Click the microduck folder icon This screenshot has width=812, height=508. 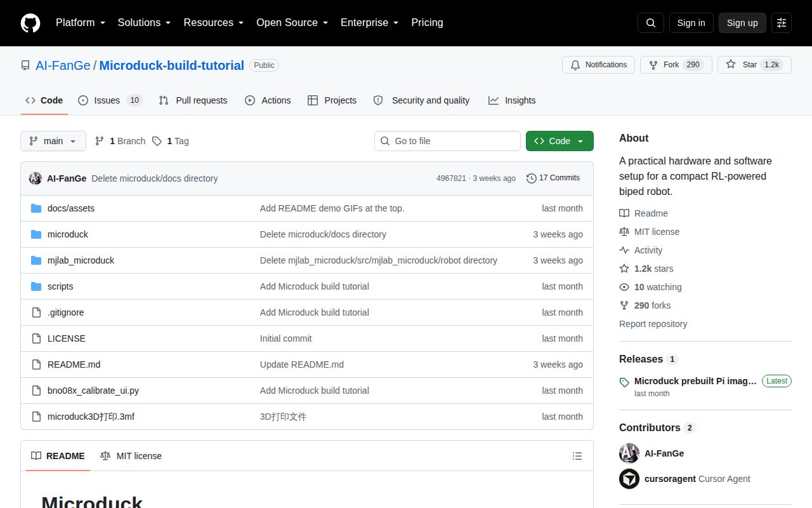[36, 234]
